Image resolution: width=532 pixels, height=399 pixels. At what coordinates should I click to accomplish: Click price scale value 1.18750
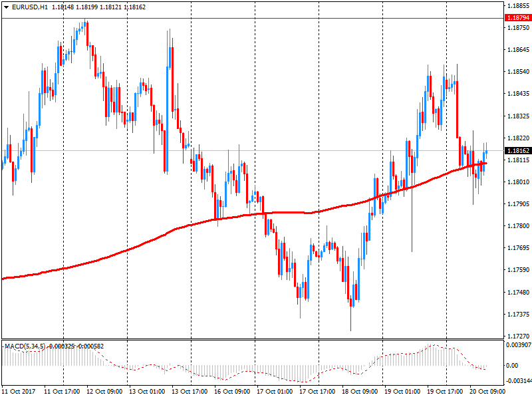pos(518,27)
